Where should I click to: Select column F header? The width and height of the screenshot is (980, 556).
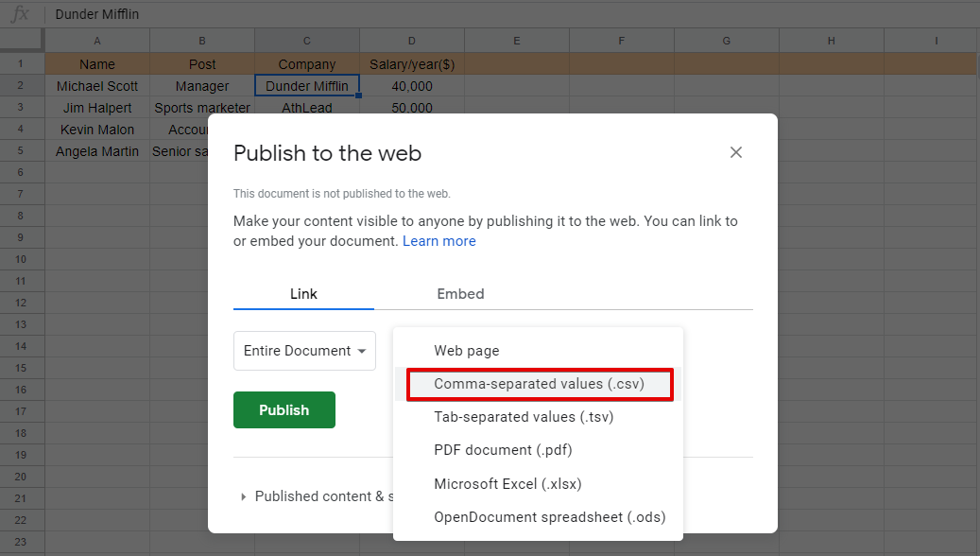621,41
